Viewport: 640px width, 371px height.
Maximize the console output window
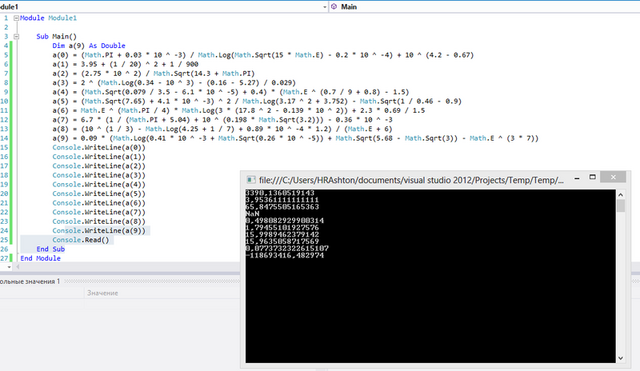pyautogui.click(x=593, y=177)
